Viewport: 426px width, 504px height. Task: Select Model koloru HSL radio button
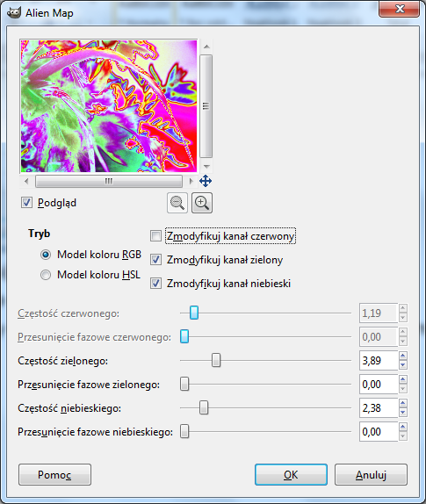46,275
